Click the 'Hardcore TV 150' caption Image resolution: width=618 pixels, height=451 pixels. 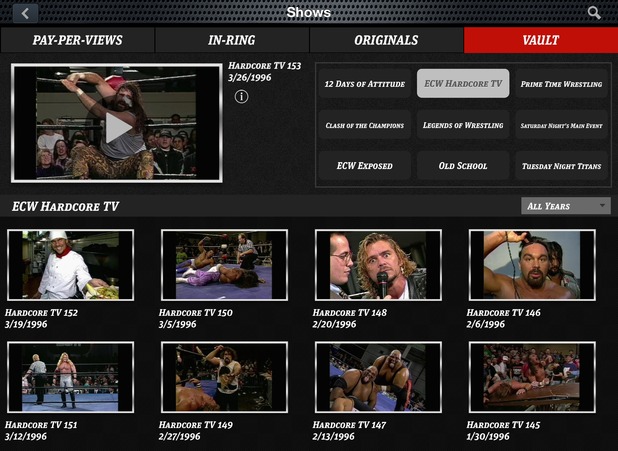(195, 313)
